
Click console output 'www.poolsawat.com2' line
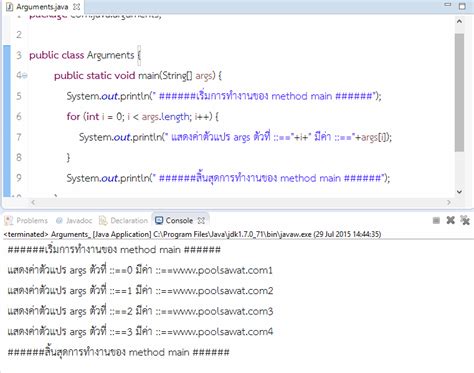point(140,291)
